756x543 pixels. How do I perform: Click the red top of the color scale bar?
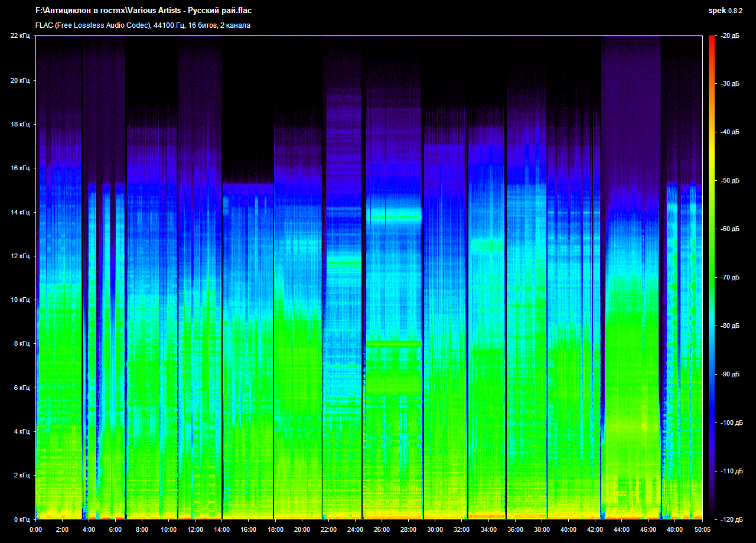711,40
